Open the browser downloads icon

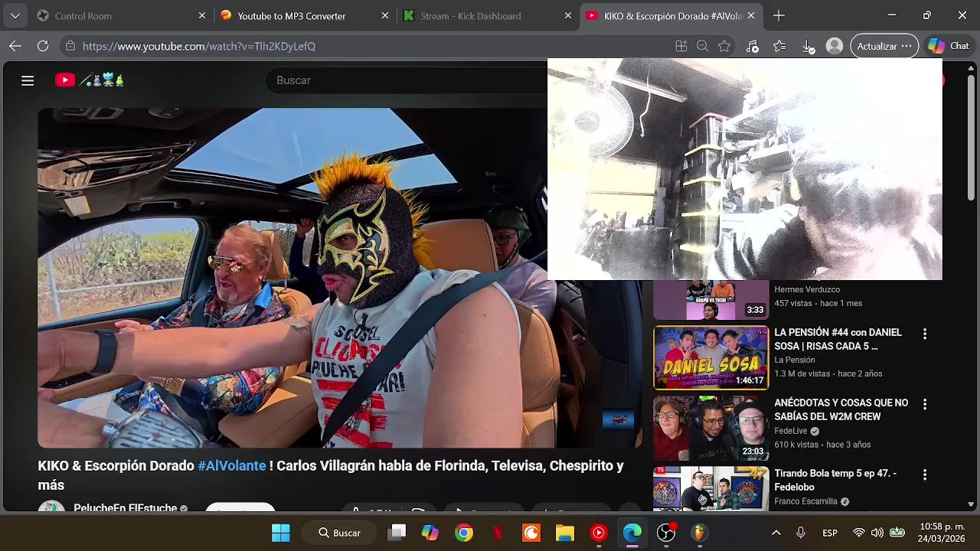(808, 46)
